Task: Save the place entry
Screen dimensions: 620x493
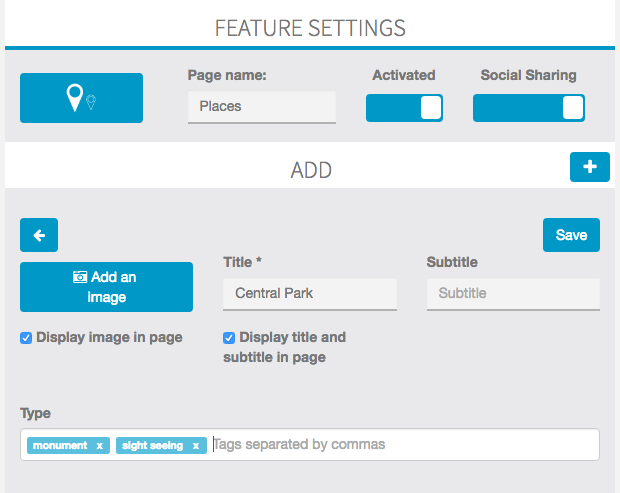Action: pos(571,235)
